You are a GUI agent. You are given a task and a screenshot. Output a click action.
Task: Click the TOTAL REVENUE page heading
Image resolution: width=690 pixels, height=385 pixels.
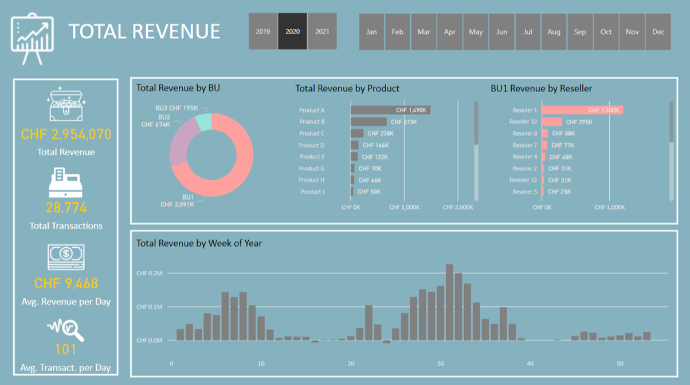(x=144, y=32)
